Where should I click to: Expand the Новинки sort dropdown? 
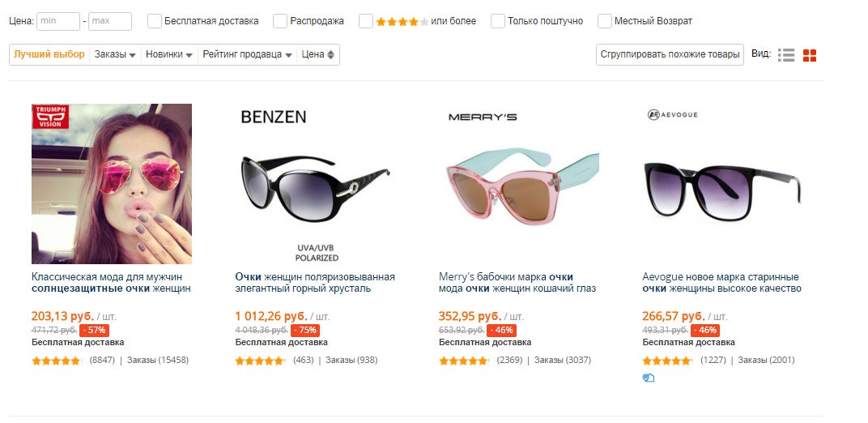pyautogui.click(x=169, y=55)
